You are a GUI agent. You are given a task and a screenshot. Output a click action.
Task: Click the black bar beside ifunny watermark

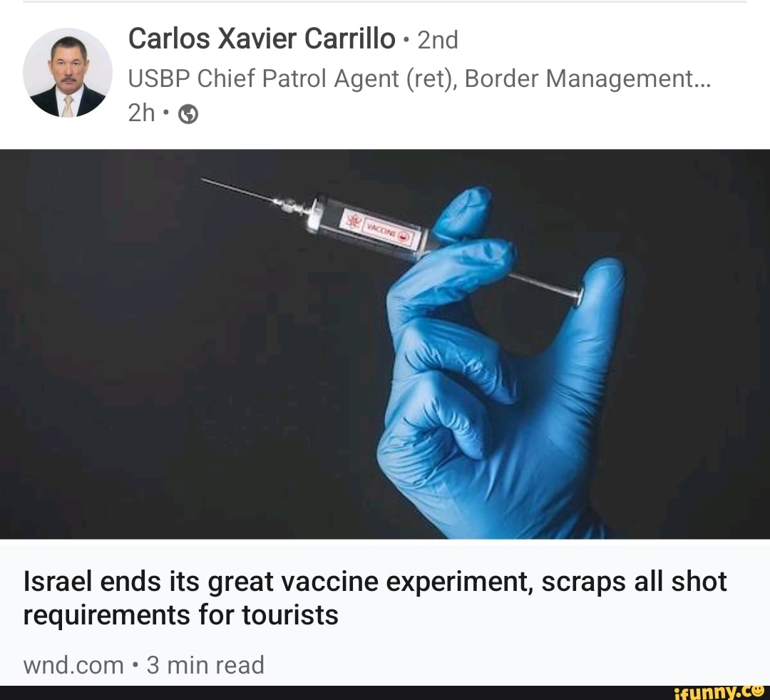coord(337,693)
